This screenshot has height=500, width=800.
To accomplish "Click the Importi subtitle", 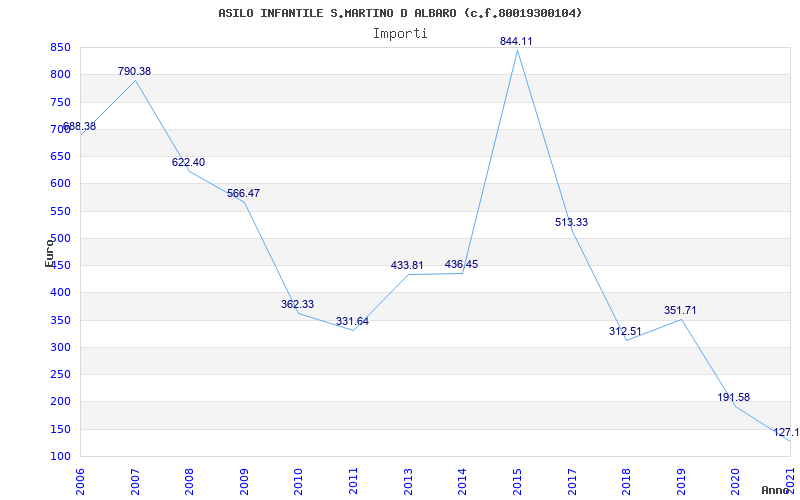I will point(400,34).
